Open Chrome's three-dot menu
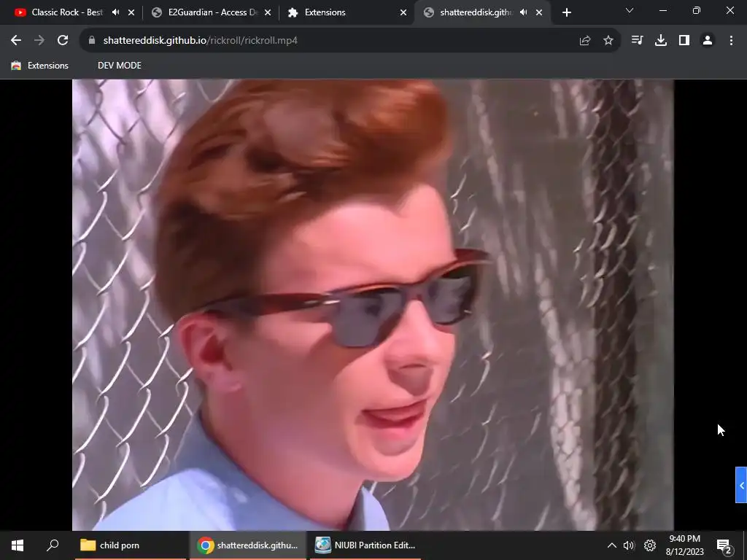The width and height of the screenshot is (747, 560). 731,41
